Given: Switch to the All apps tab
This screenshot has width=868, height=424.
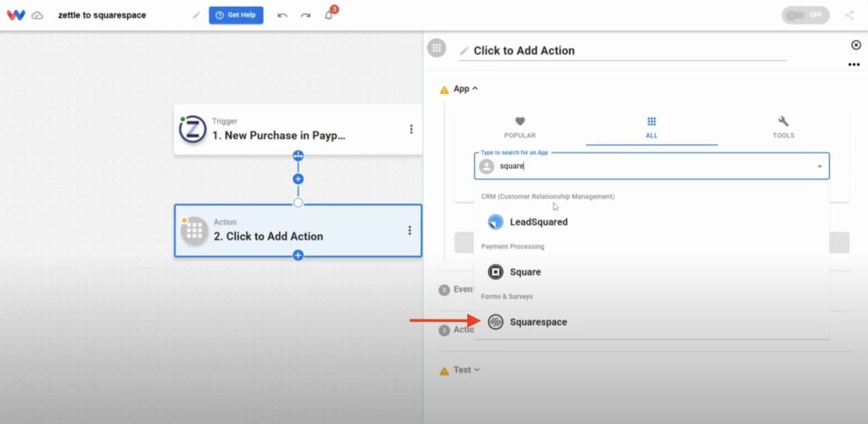Looking at the screenshot, I should [x=652, y=127].
